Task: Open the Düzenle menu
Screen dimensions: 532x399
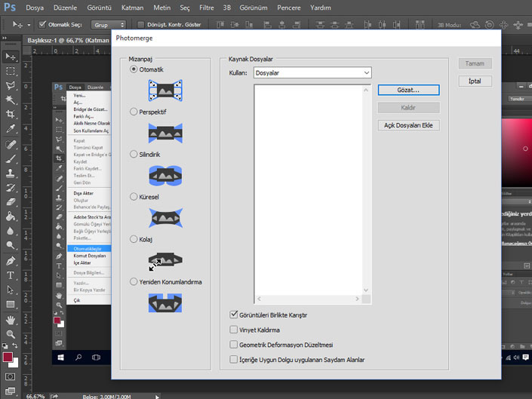Action: [65, 8]
